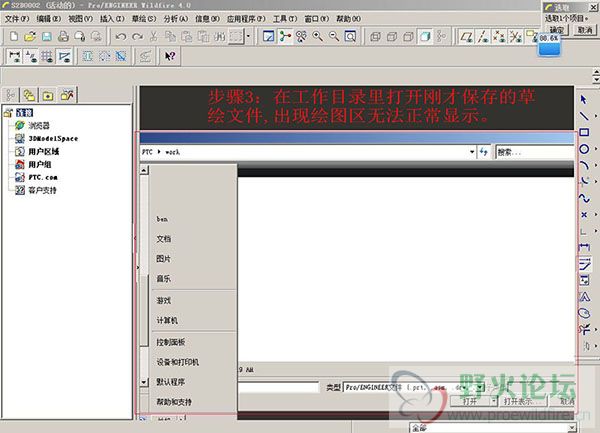Expand the Arc tool flyout arrow
The image size is (600, 433).
[x=595, y=165]
